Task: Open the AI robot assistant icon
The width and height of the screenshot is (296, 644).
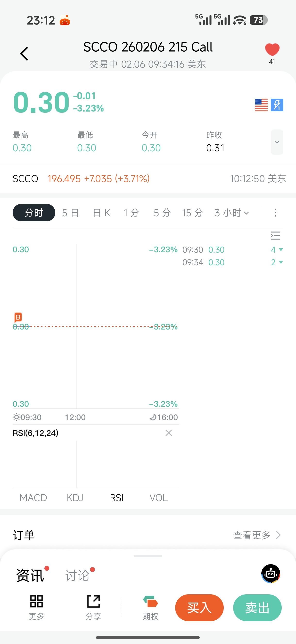Action: [x=271, y=574]
